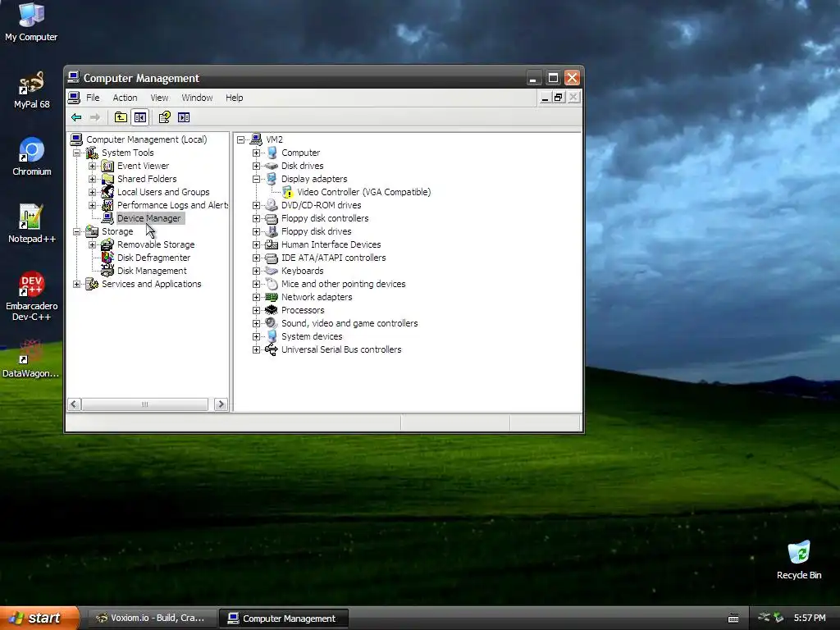The height and width of the screenshot is (630, 840).
Task: Collapse the System Tools tree node
Action: [76, 153]
